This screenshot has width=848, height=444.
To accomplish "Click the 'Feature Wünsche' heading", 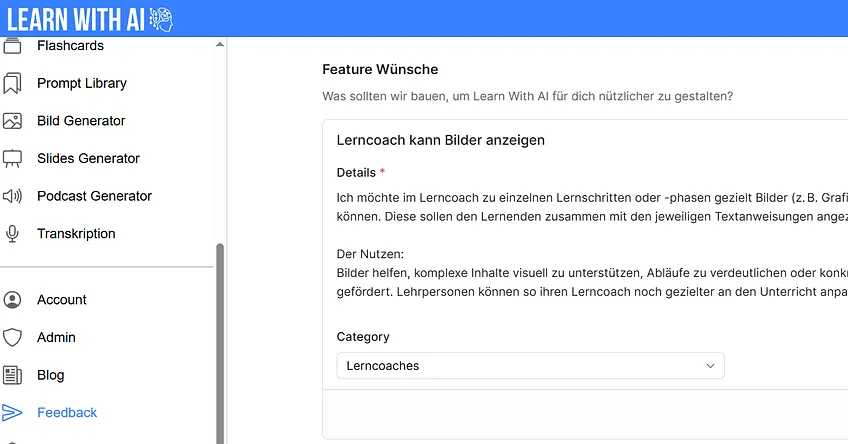I will click(x=380, y=69).
